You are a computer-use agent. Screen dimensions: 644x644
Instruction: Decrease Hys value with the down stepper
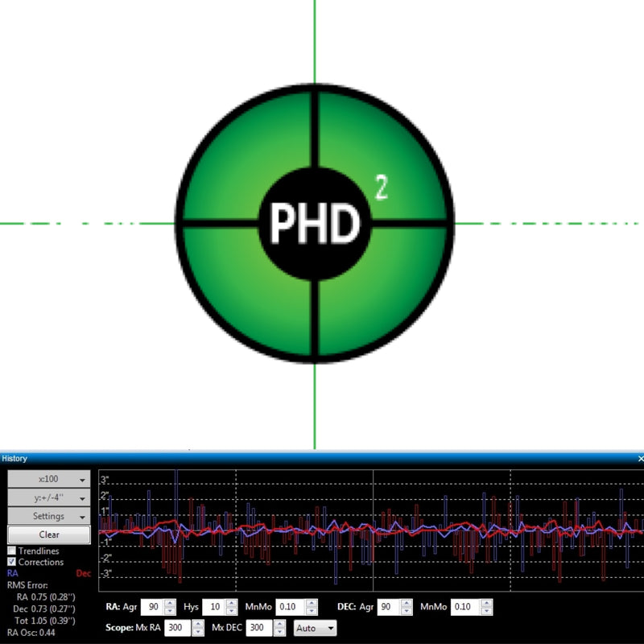(x=230, y=611)
